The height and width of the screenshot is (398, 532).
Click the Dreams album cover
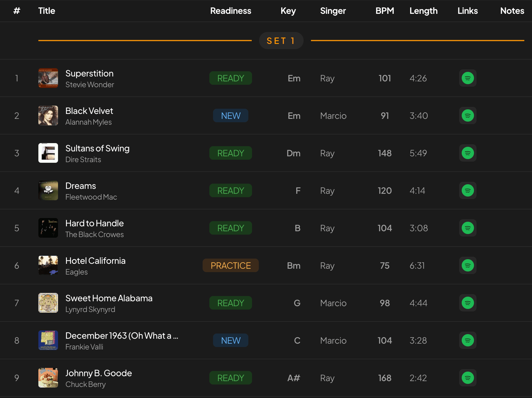click(x=48, y=190)
